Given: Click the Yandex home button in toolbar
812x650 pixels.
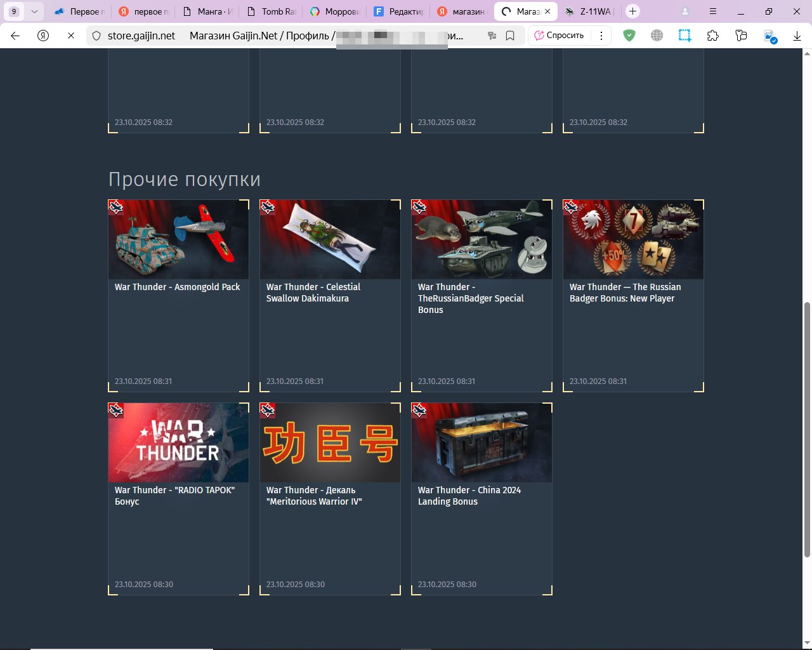Looking at the screenshot, I should coord(43,36).
